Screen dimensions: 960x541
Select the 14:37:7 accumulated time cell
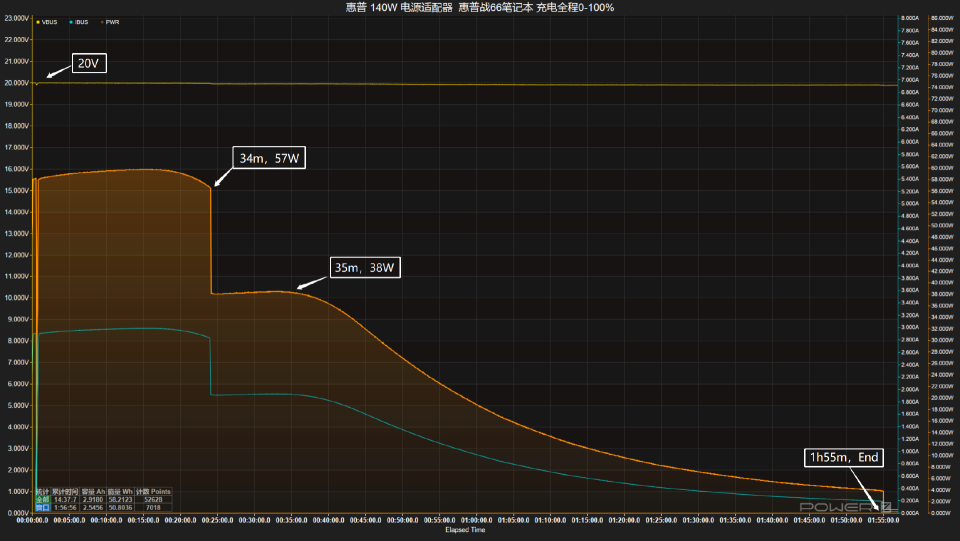pyautogui.click(x=65, y=500)
